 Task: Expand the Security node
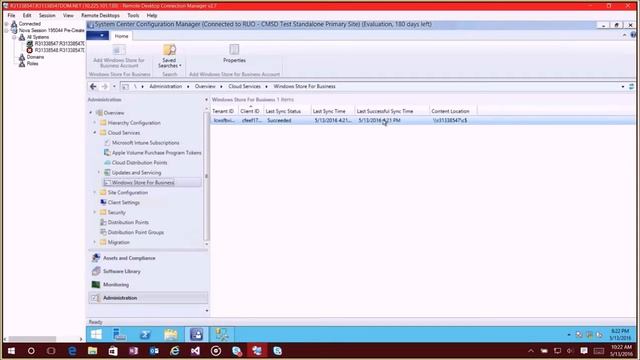(x=95, y=212)
